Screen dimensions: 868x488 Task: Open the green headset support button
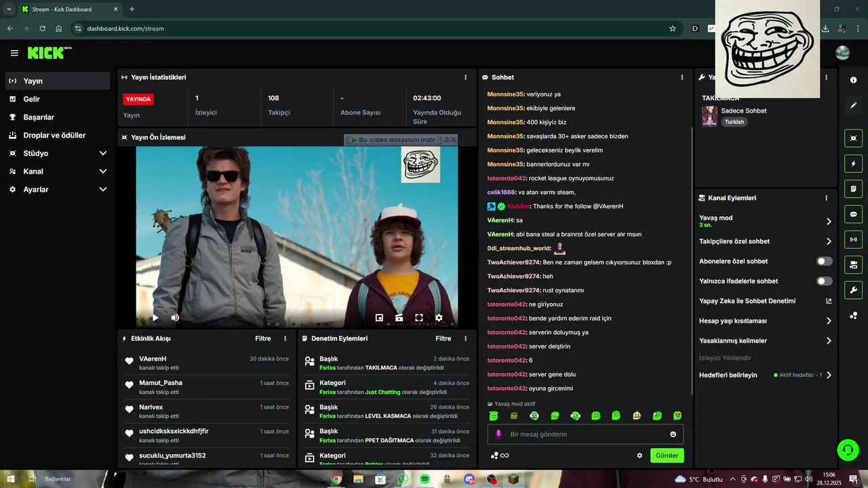point(846,449)
